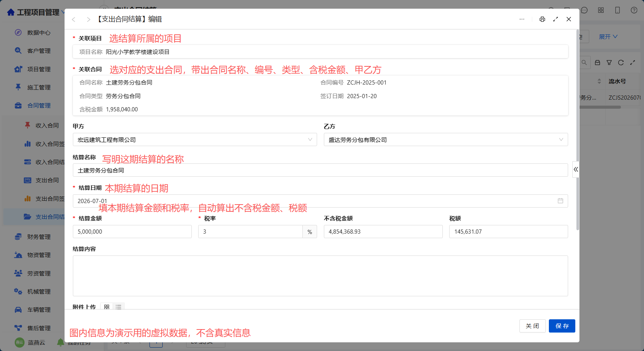Click the chat bubble icon in top bar
This screenshot has width=644, height=351.
coord(584,10)
